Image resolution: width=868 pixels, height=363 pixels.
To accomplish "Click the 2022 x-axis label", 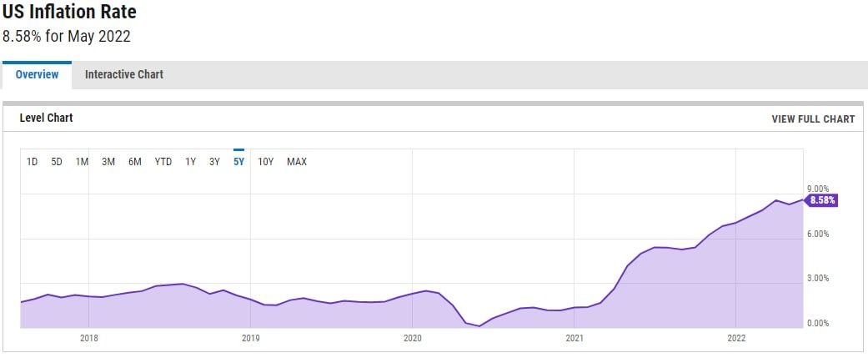I will coord(736,338).
